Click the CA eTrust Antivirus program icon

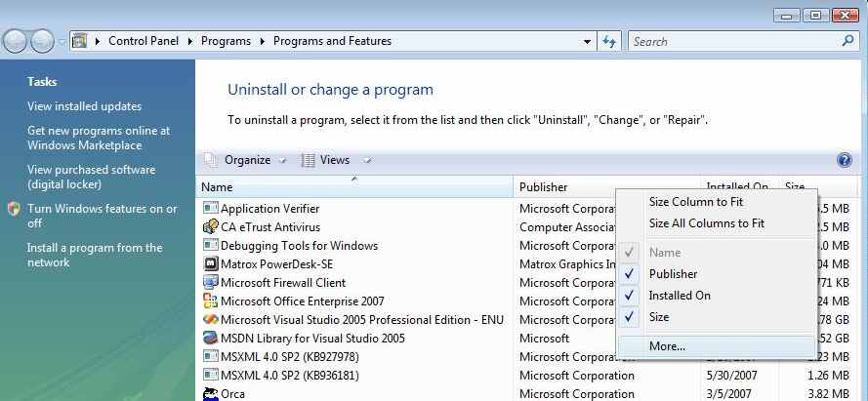210,227
